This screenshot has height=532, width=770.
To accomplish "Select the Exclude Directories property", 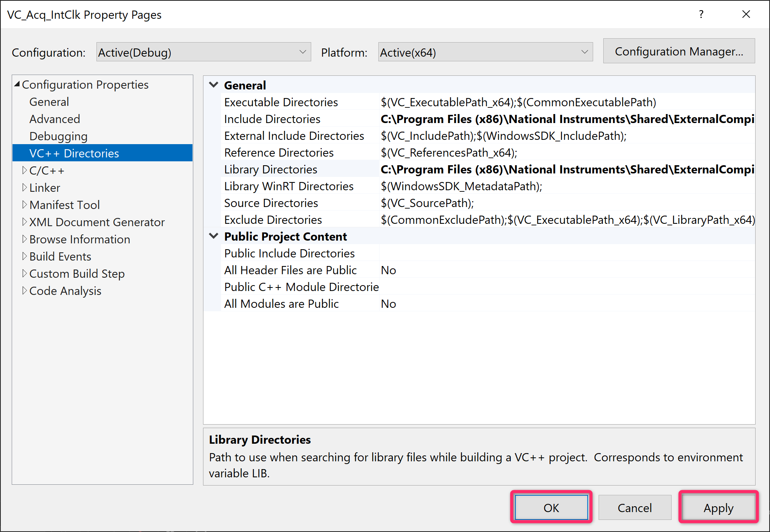I will 273,220.
